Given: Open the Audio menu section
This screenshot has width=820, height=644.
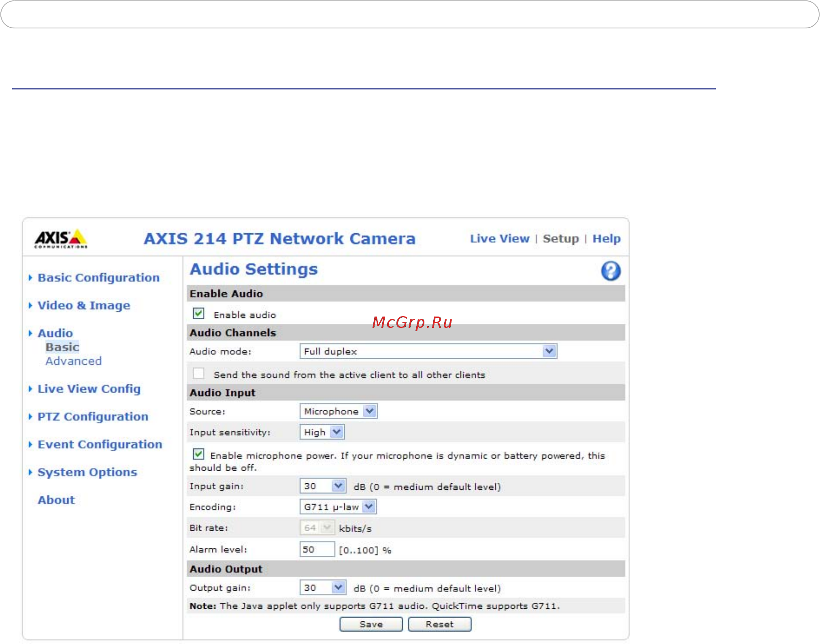Looking at the screenshot, I should 55,333.
